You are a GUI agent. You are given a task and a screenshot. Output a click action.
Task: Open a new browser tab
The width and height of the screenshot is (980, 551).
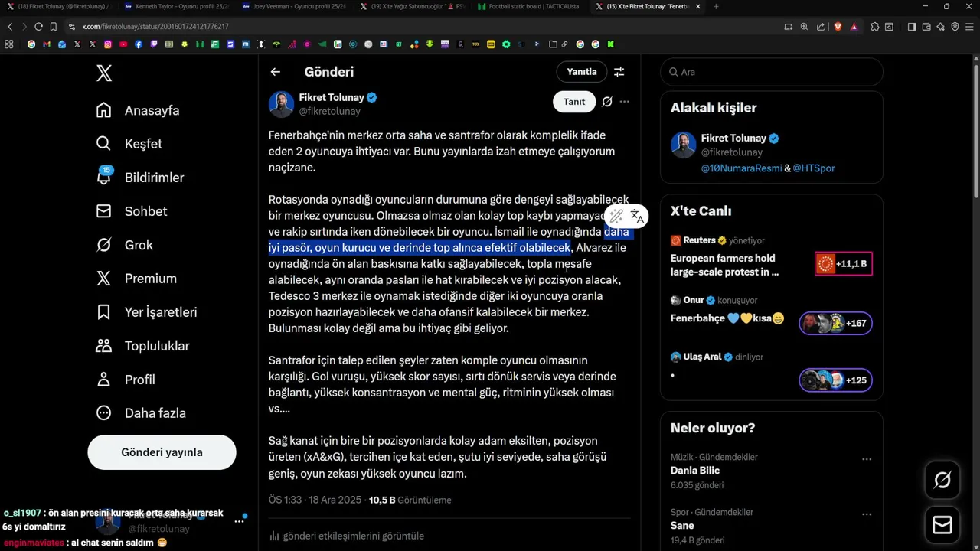716,6
